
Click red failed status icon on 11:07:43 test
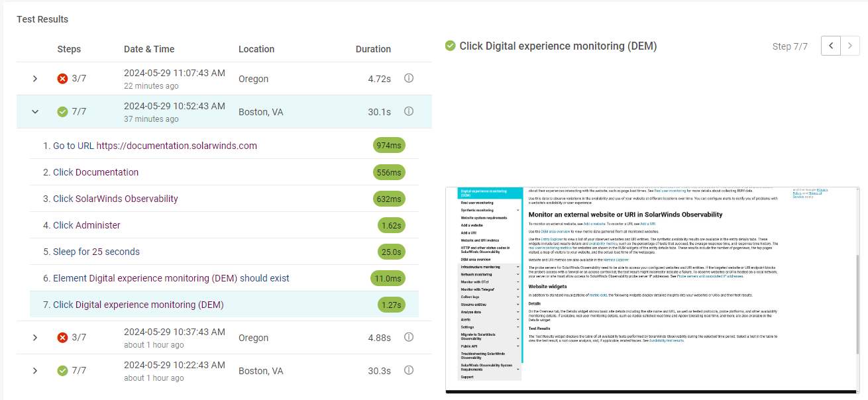pyautogui.click(x=63, y=79)
